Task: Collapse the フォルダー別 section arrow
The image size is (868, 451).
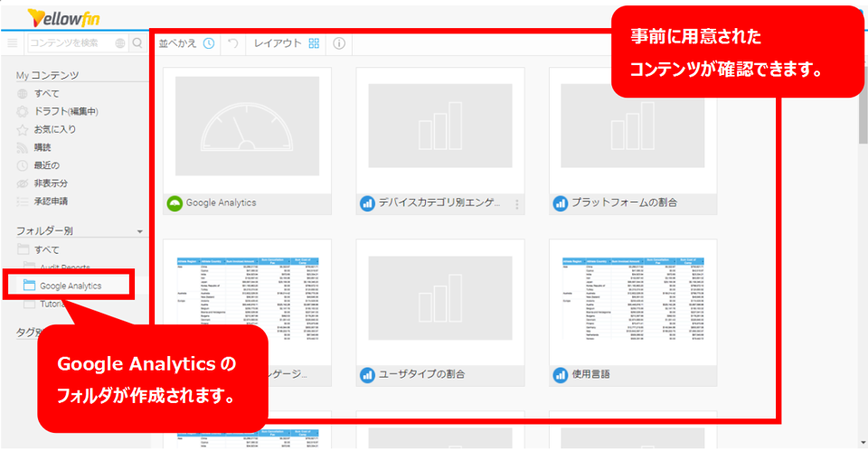Action: coord(139,231)
